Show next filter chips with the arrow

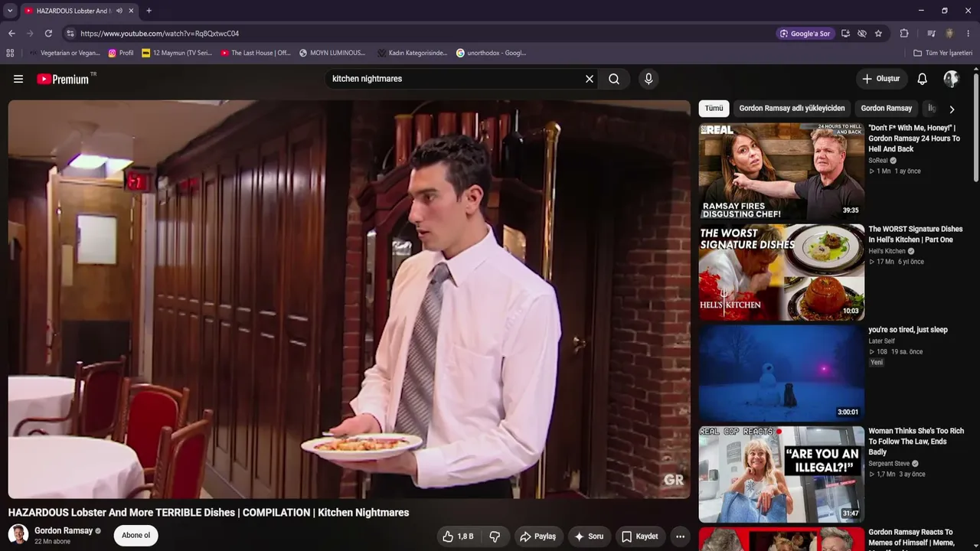coord(952,109)
